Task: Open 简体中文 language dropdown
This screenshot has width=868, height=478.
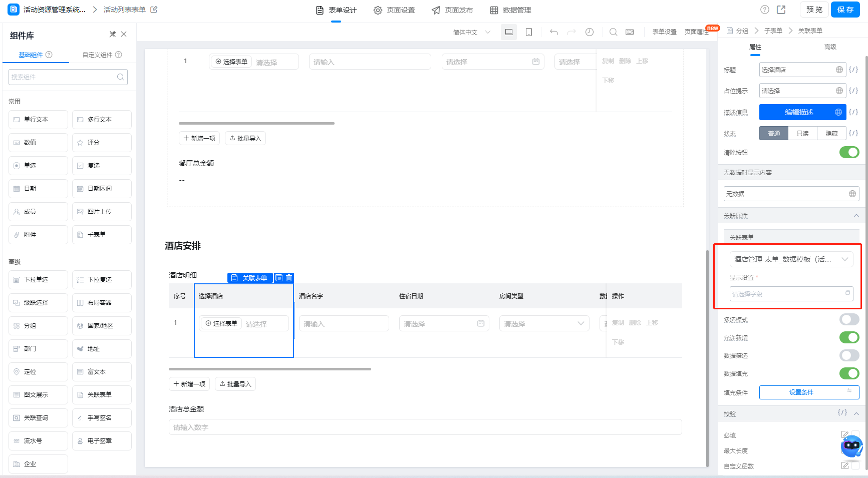Action: pyautogui.click(x=472, y=32)
